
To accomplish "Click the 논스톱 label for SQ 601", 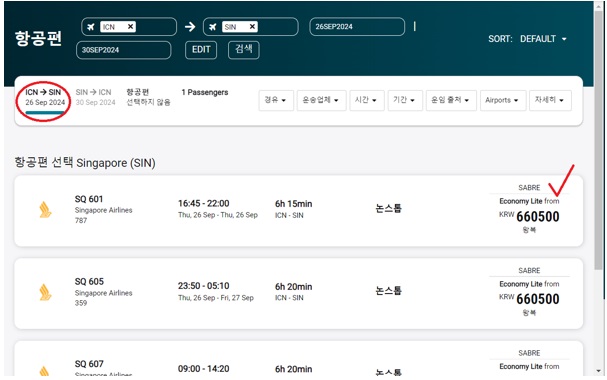I will point(388,209).
